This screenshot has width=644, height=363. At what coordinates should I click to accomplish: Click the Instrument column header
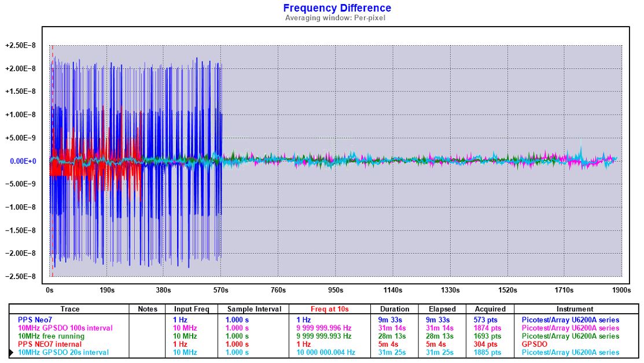point(575,309)
